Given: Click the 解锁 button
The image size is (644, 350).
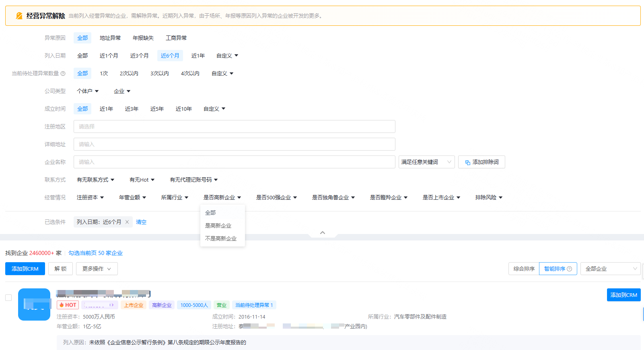Looking at the screenshot, I should [x=60, y=269].
